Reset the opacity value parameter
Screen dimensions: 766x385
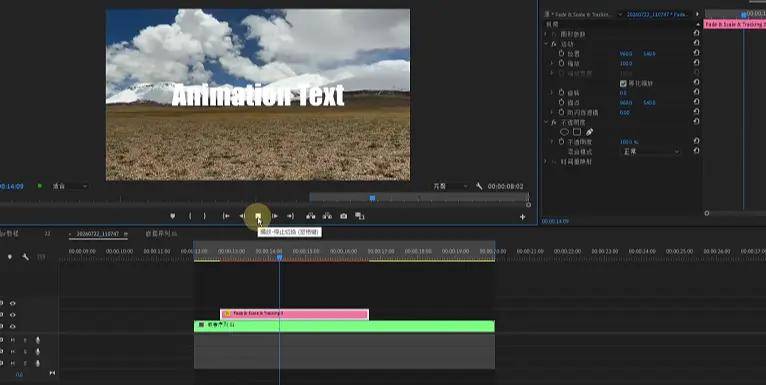click(696, 141)
